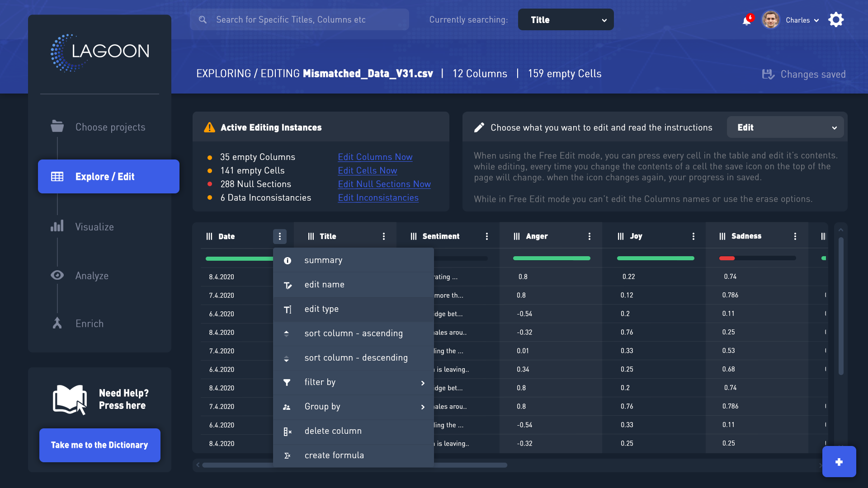Choose edit type in the column menu
868x488 pixels.
tap(354, 309)
